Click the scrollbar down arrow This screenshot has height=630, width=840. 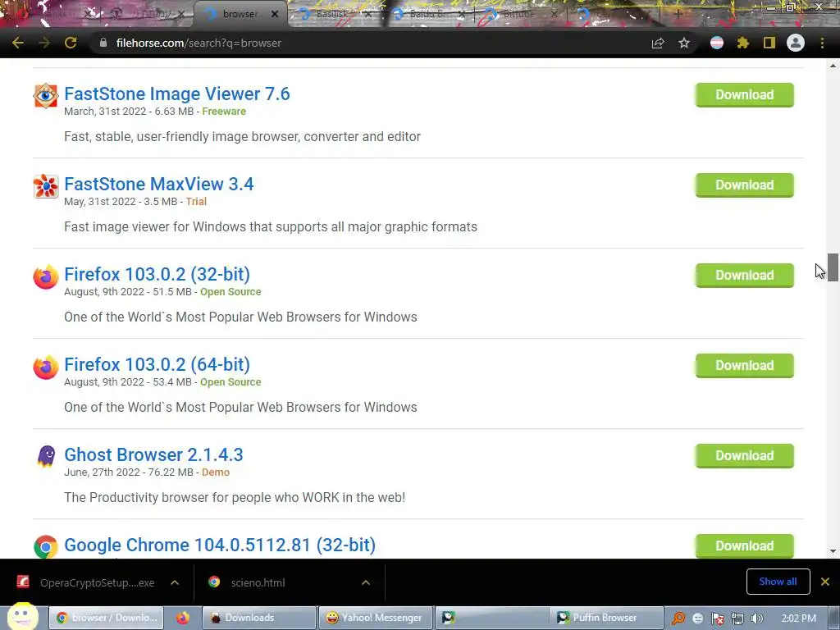click(833, 551)
